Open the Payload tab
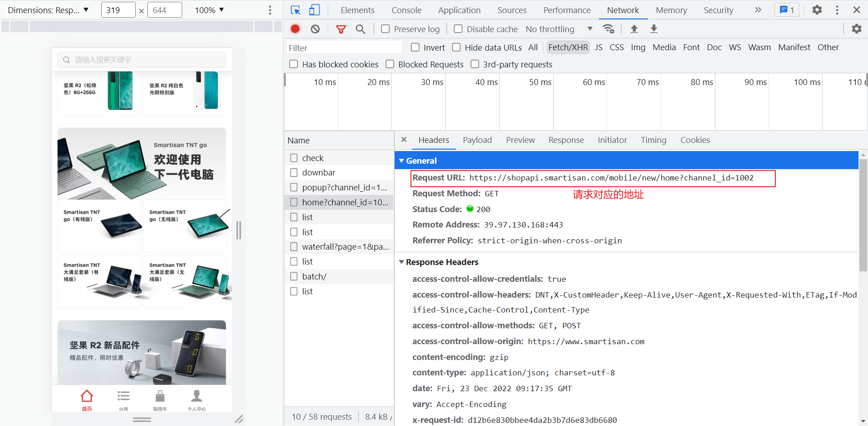The height and width of the screenshot is (426, 868). [477, 140]
